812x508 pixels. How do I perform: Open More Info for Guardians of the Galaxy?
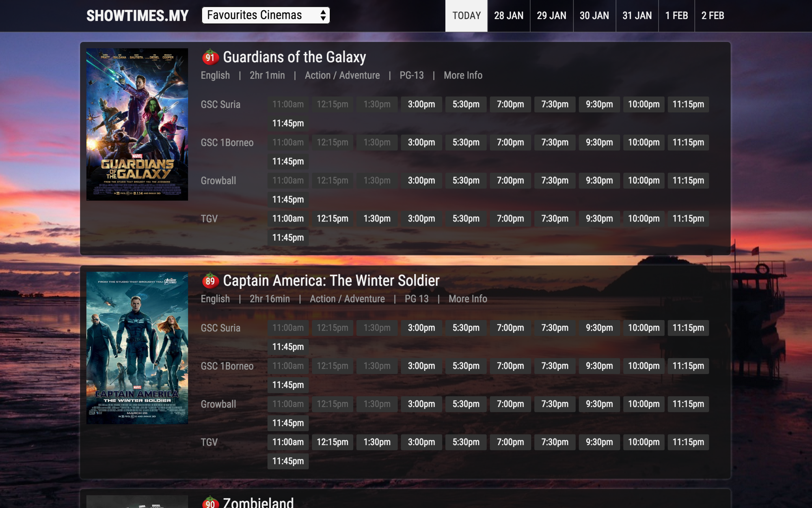[x=462, y=75]
